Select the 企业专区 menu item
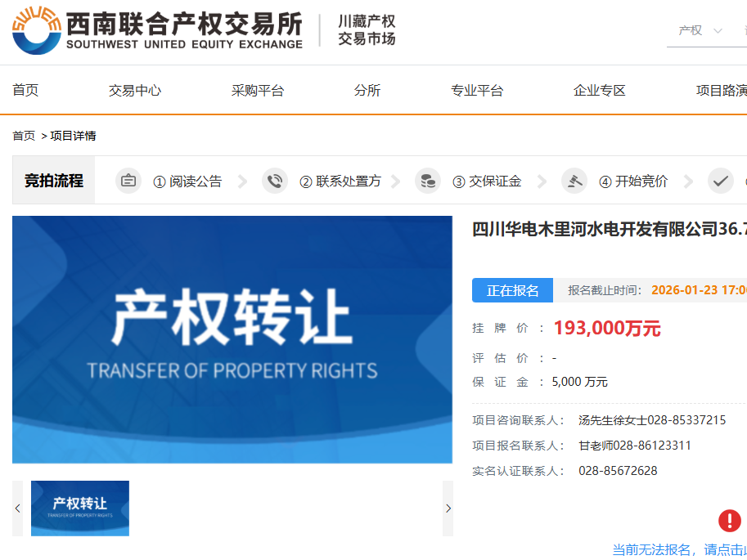The height and width of the screenshot is (560, 747). pyautogui.click(x=600, y=91)
